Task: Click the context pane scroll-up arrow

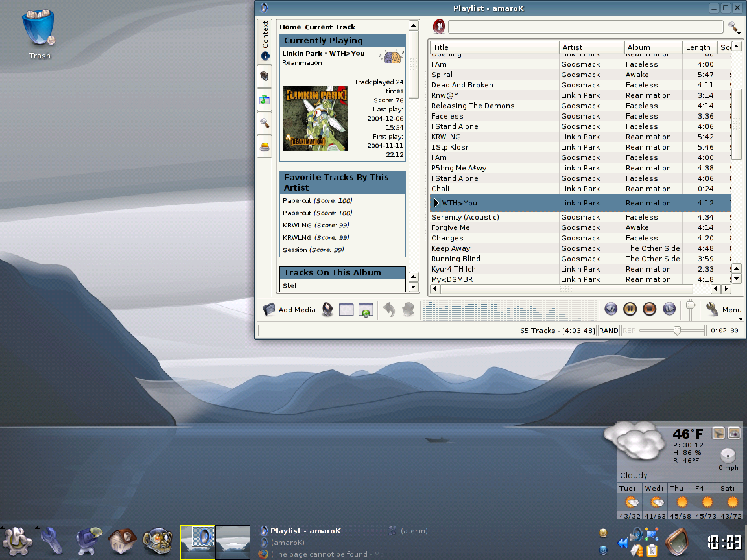Action: tap(414, 26)
